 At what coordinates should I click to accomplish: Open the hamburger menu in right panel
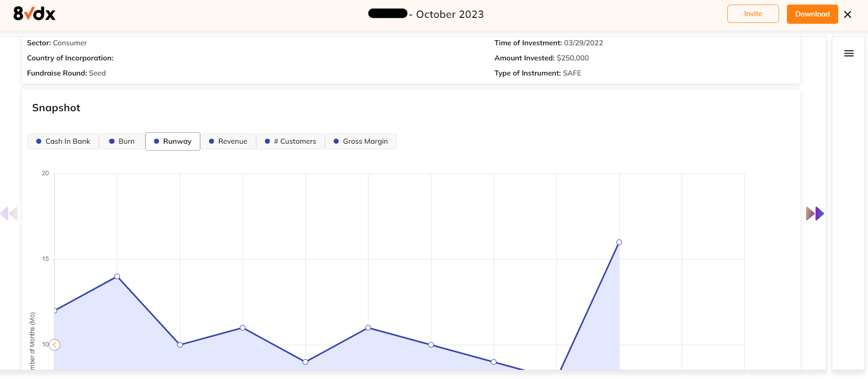849,54
